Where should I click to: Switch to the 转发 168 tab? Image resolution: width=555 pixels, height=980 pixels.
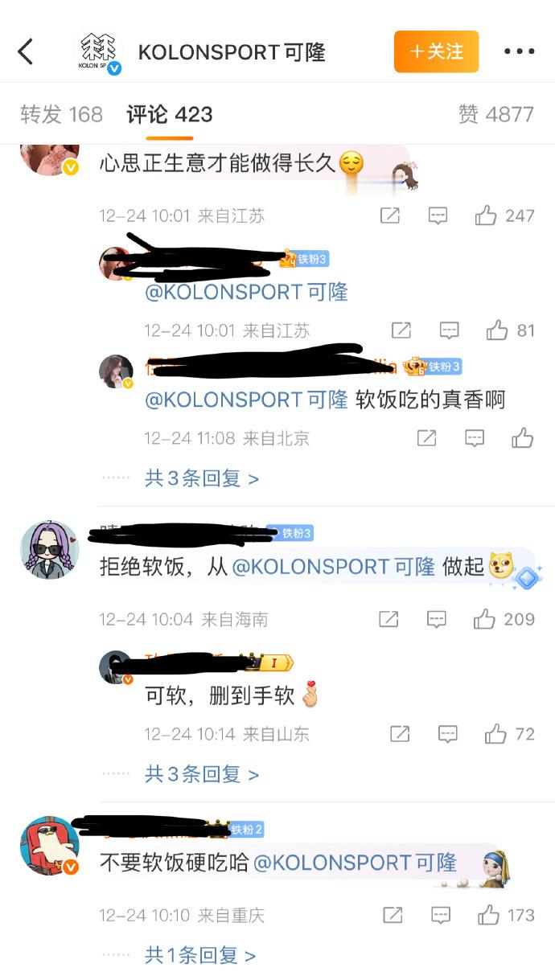62,114
